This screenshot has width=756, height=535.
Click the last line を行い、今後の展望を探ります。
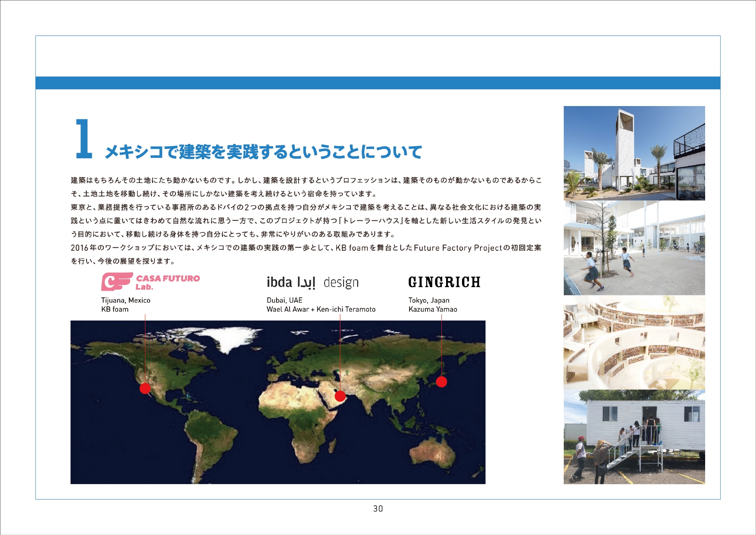123,261
